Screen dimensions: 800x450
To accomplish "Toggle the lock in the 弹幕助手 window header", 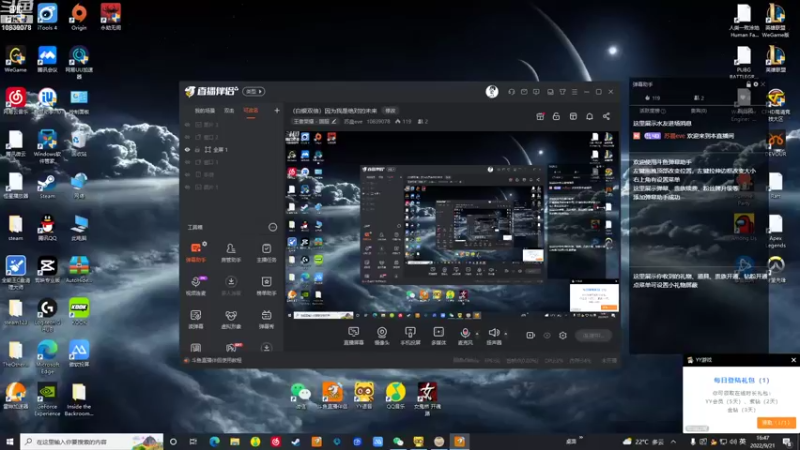I will [748, 84].
